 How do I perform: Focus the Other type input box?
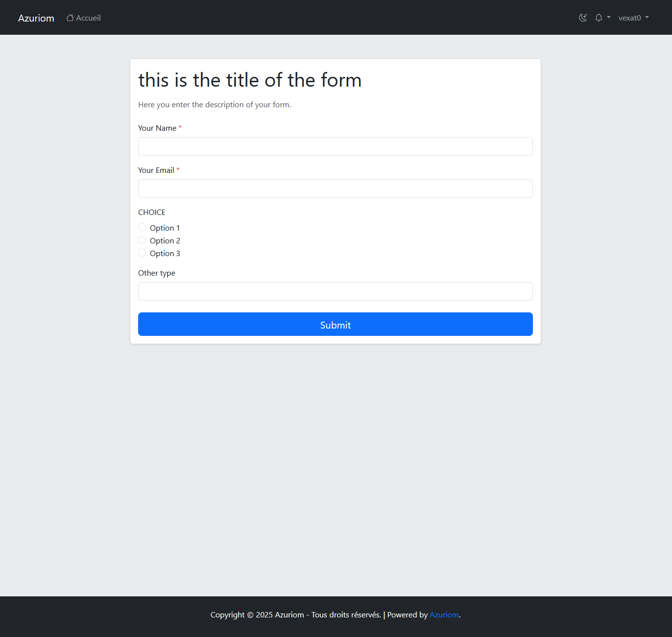pyautogui.click(x=336, y=291)
